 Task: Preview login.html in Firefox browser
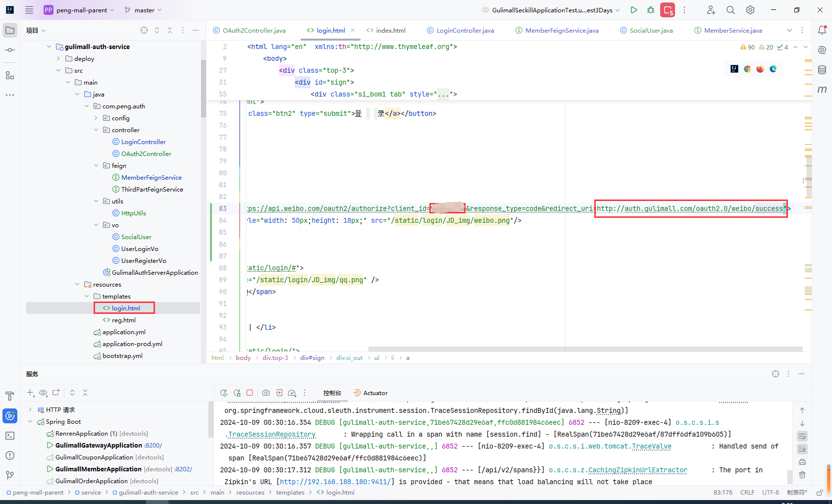click(x=760, y=69)
